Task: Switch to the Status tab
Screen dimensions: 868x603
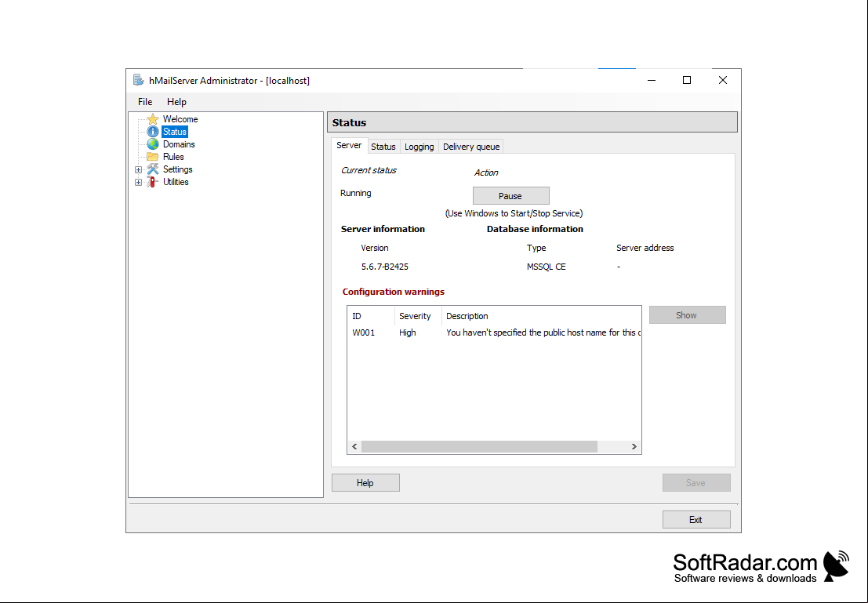Action: tap(383, 147)
